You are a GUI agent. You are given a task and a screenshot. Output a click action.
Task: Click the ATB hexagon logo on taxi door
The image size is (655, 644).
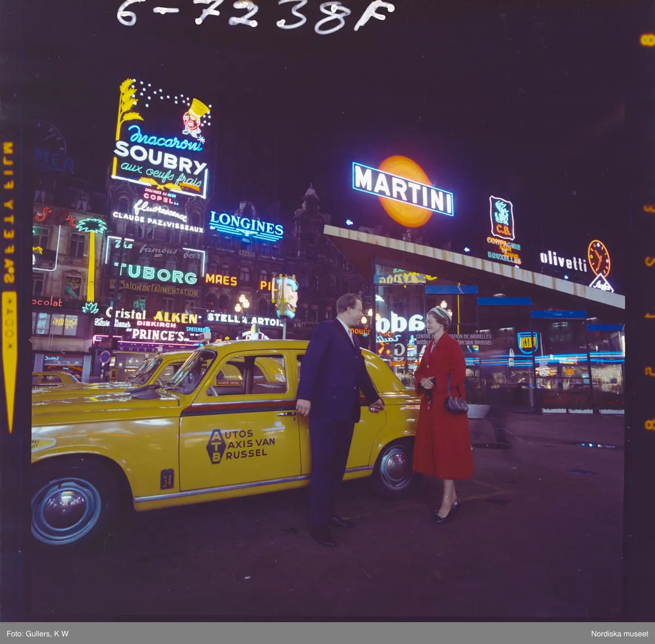(216, 446)
